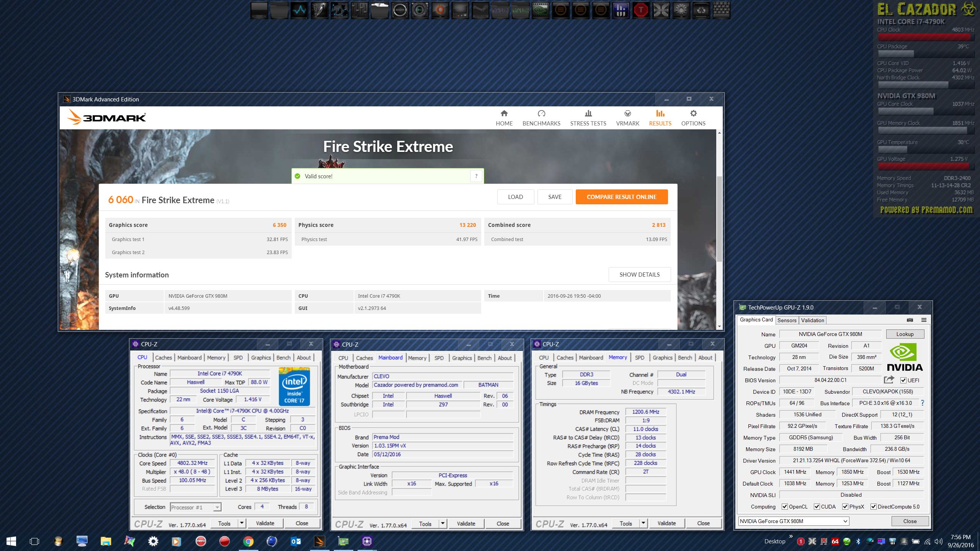Click the question mark beside Valid score

[476, 176]
